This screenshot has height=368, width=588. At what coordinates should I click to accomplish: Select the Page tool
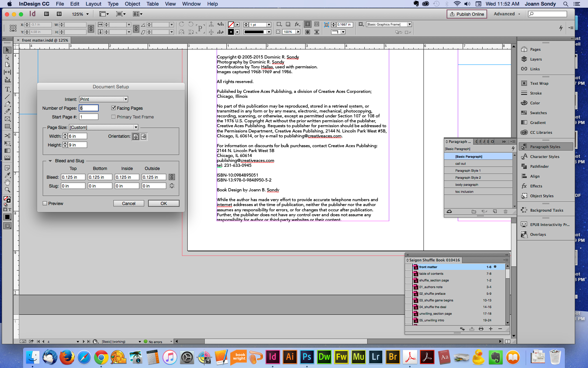click(x=7, y=65)
